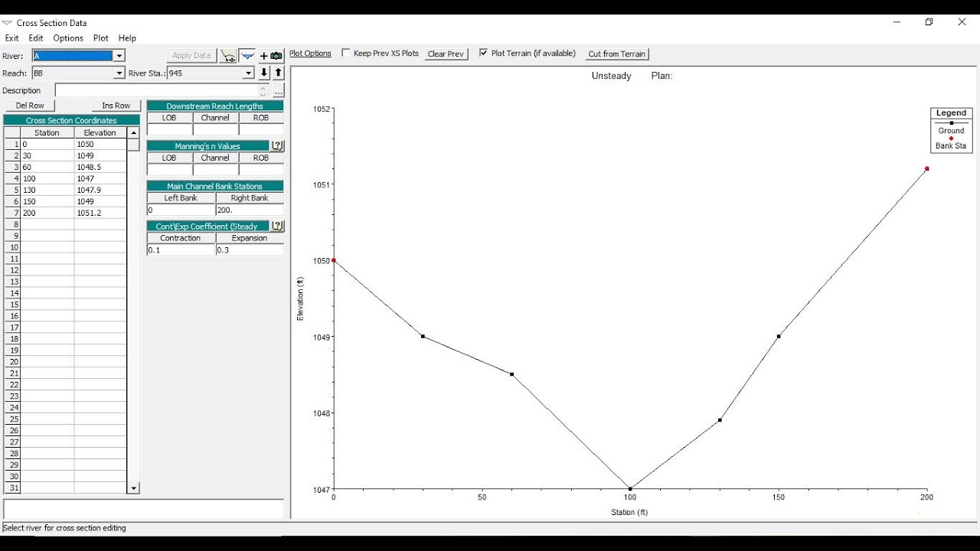The image size is (980, 551).
Task: Click the Ins Row button
Action: (116, 106)
